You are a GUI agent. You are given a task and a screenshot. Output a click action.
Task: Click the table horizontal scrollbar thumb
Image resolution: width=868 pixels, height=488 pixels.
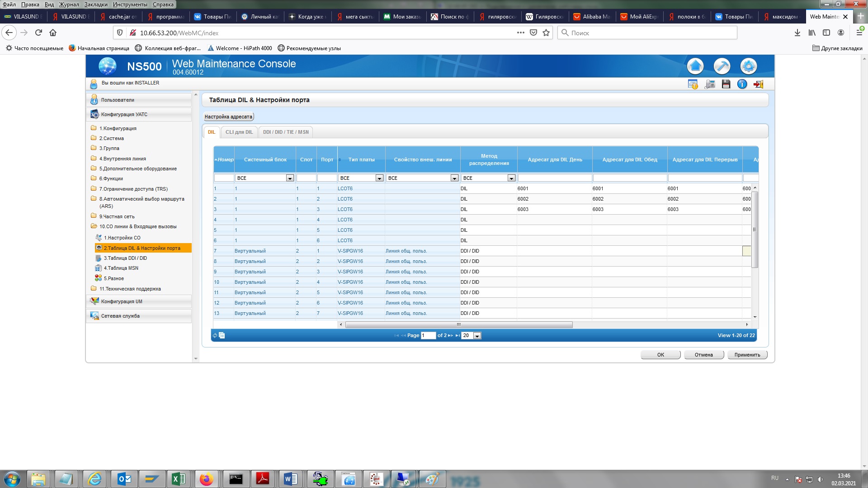(x=459, y=324)
